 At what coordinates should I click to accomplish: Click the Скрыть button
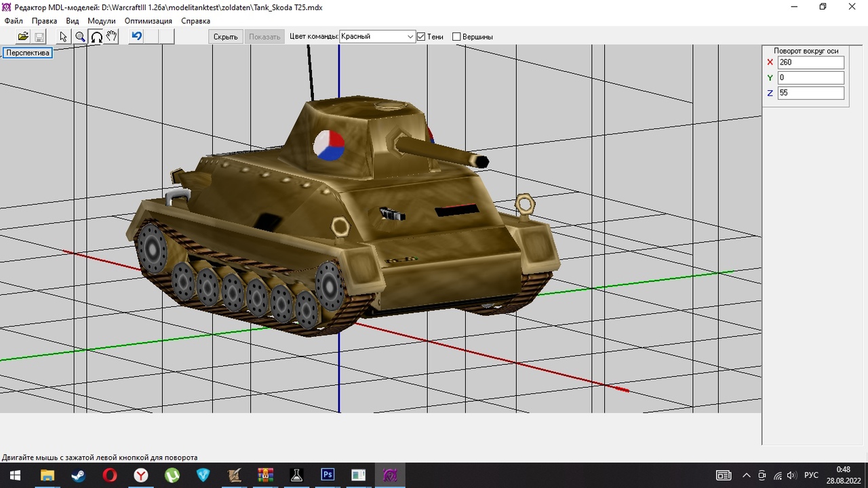pyautogui.click(x=226, y=37)
